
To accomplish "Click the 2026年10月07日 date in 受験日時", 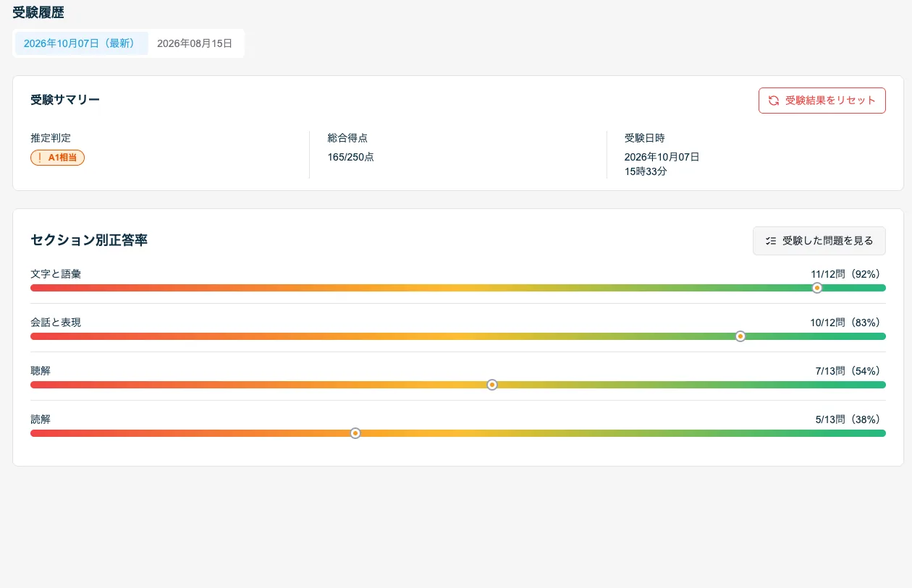I will [662, 157].
